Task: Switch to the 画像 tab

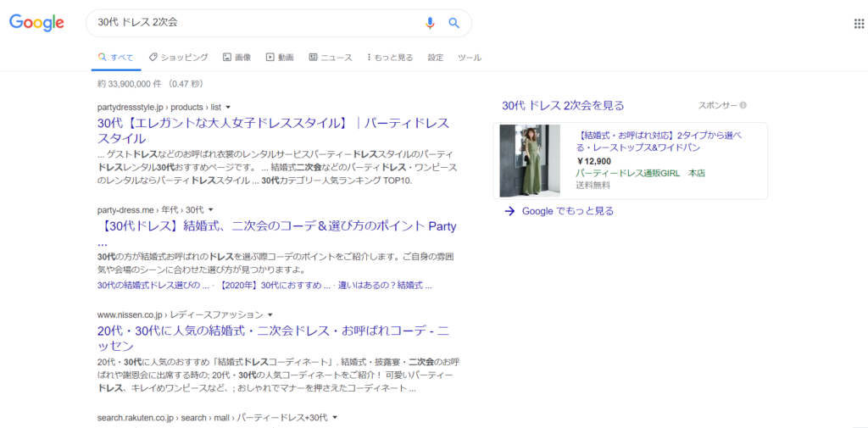Action: pos(237,57)
